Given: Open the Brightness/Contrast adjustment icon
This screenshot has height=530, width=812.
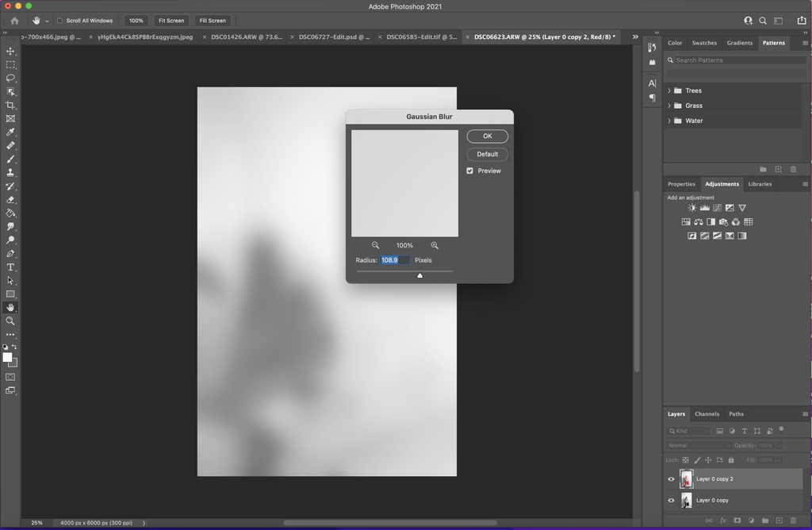Looking at the screenshot, I should [x=691, y=207].
